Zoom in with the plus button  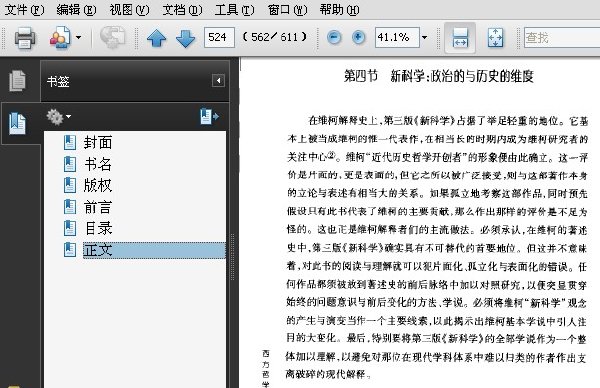(x=359, y=37)
